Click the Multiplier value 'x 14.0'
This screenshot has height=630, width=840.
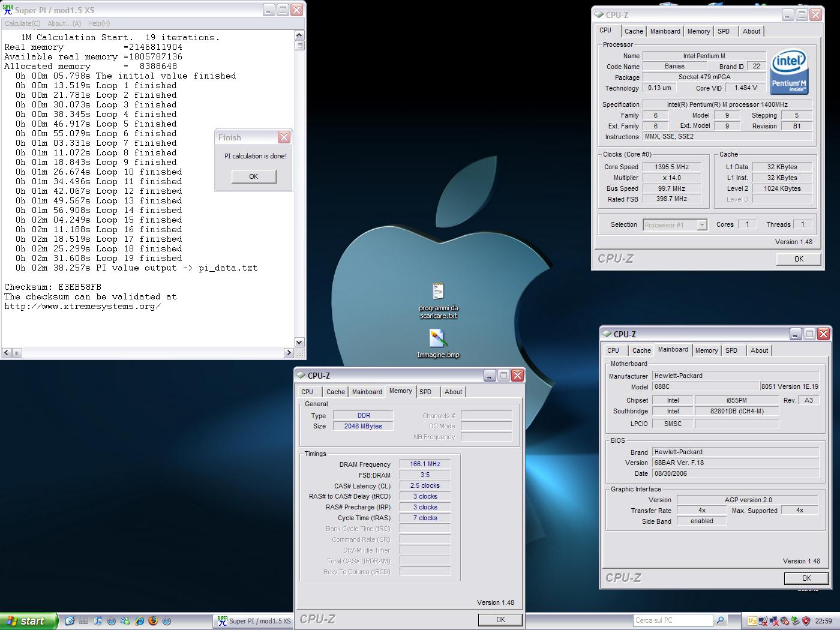click(x=671, y=178)
